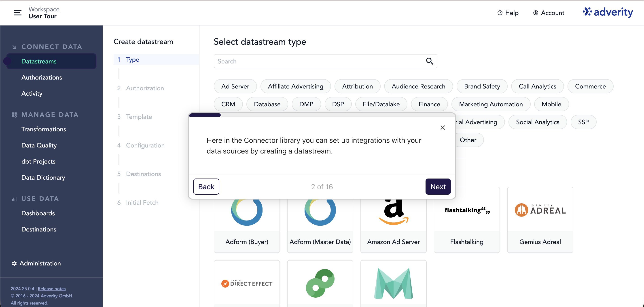Open Datastreams in the sidebar

51,61
